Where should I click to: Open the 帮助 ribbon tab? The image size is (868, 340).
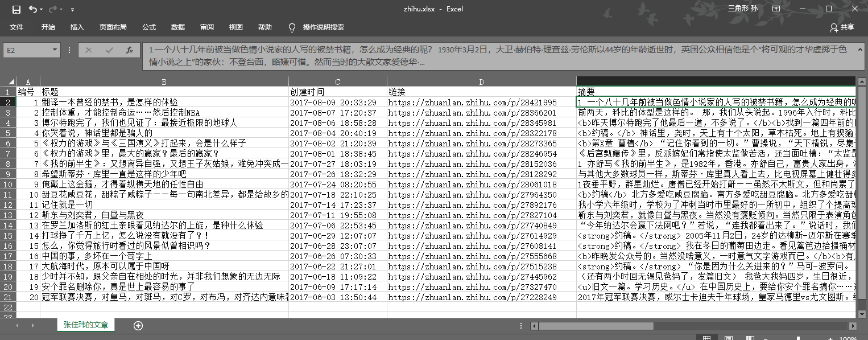(x=265, y=27)
